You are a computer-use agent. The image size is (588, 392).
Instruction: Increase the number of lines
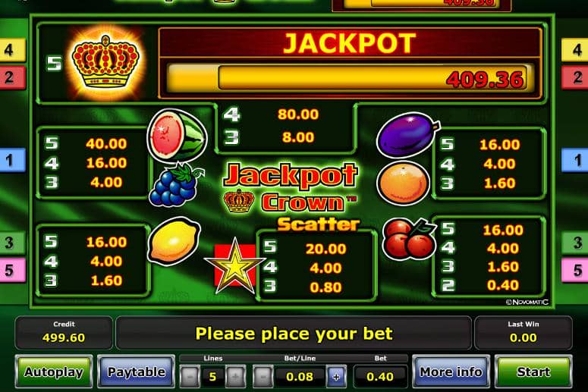click(235, 377)
